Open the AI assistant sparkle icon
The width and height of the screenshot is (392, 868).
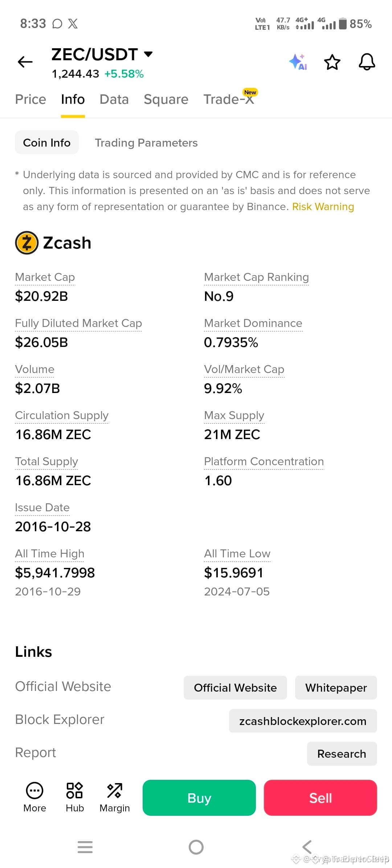pyautogui.click(x=298, y=62)
